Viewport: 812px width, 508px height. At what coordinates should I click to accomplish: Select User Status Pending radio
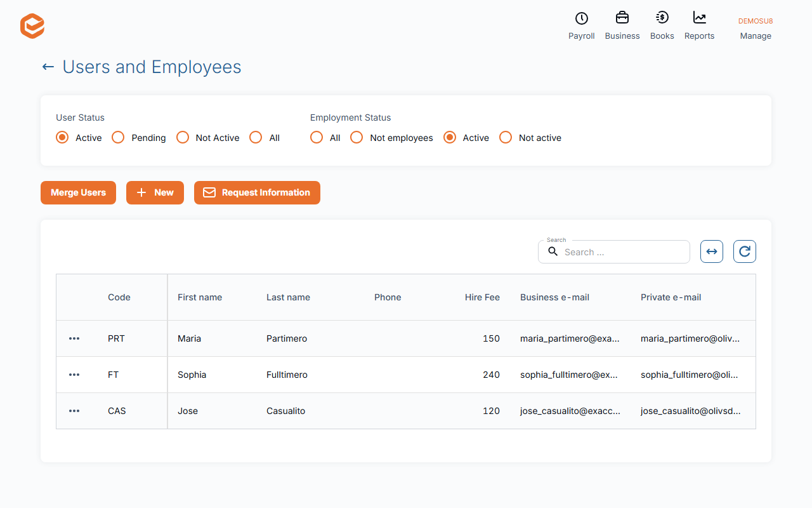coord(118,137)
